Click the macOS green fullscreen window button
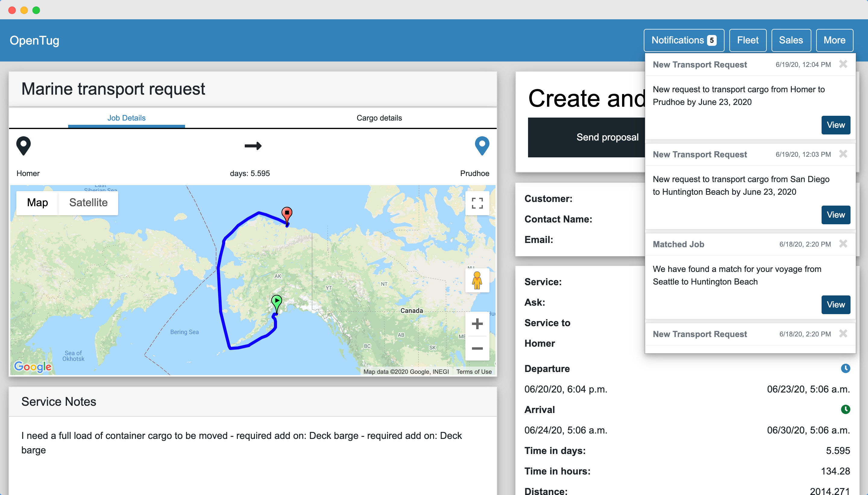The width and height of the screenshot is (868, 495). 36,10
